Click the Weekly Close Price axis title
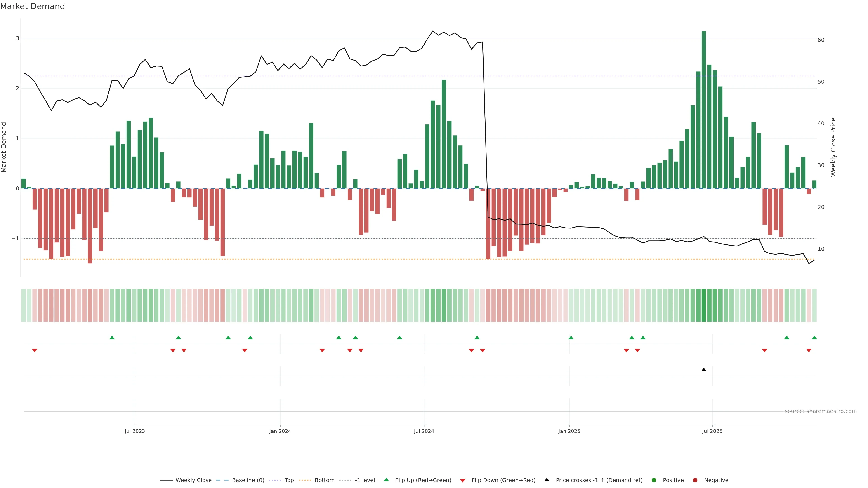This screenshot has width=868, height=488. coord(833,147)
